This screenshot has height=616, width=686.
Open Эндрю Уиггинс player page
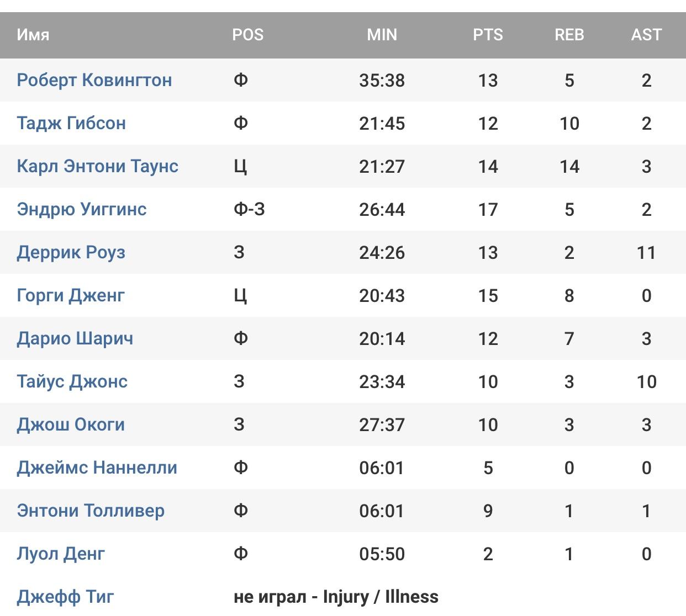coord(82,209)
